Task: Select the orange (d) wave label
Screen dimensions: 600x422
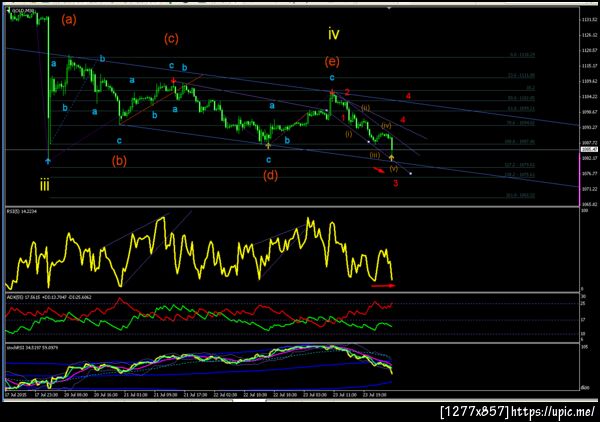Action: (x=270, y=175)
